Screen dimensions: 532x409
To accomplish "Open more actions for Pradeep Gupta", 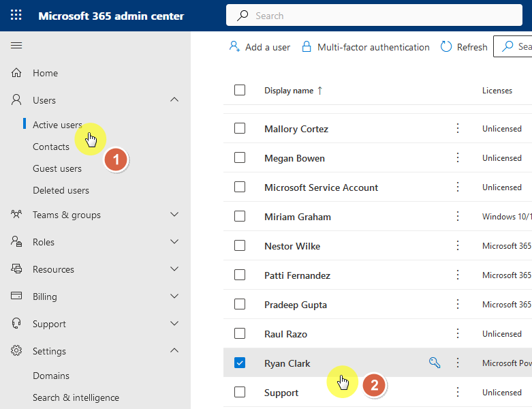I will point(458,304).
